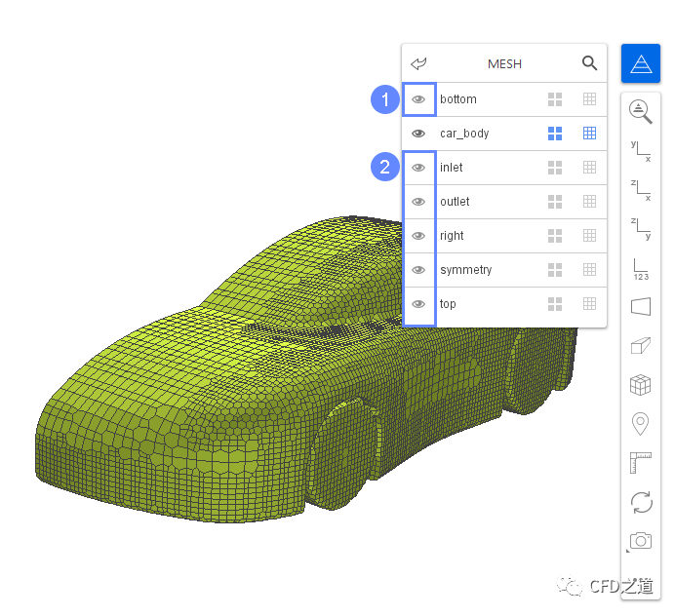
Task: Switch to the YZ axis view
Action: click(640, 228)
